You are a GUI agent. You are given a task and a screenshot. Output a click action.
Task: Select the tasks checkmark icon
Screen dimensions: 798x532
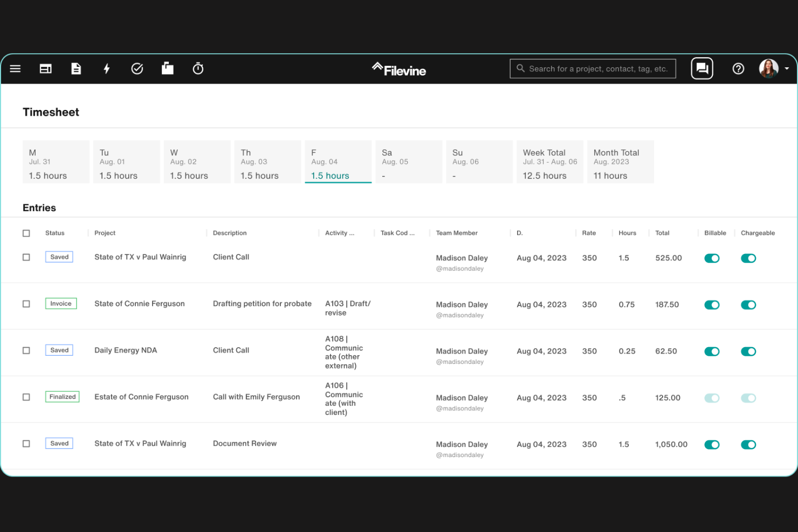pyautogui.click(x=137, y=68)
